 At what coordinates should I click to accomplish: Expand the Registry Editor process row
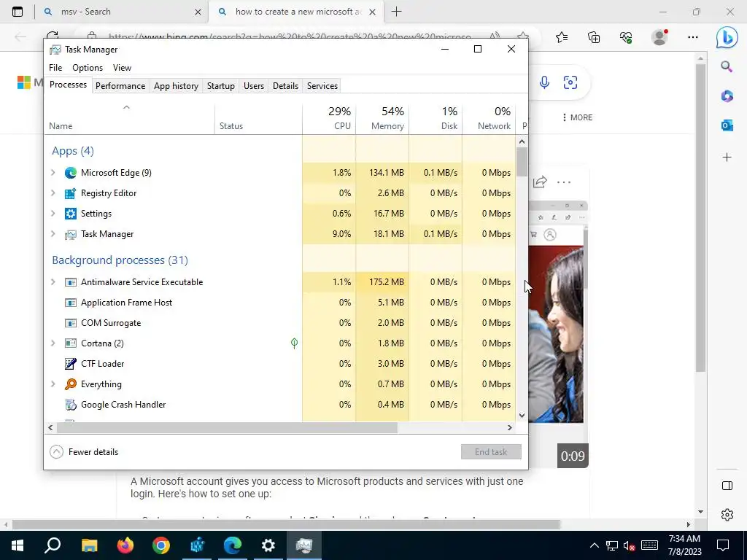point(53,193)
